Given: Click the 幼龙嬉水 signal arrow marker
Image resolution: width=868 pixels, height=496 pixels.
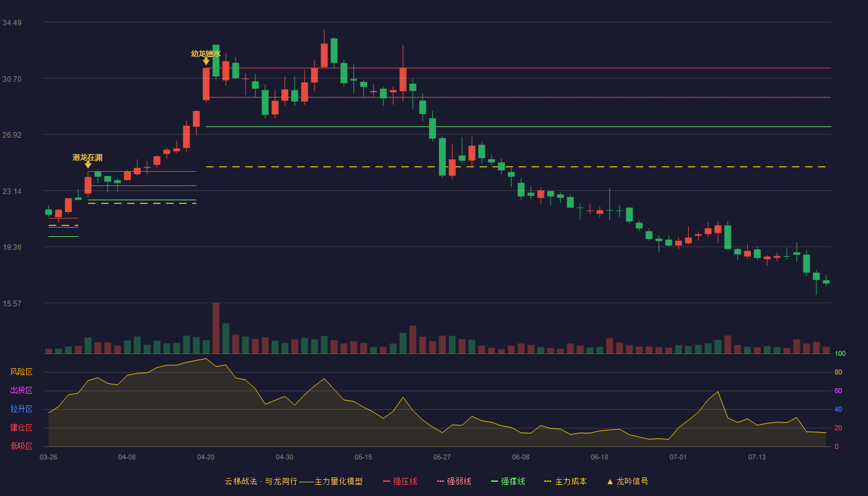Looking at the screenshot, I should click(x=206, y=61).
